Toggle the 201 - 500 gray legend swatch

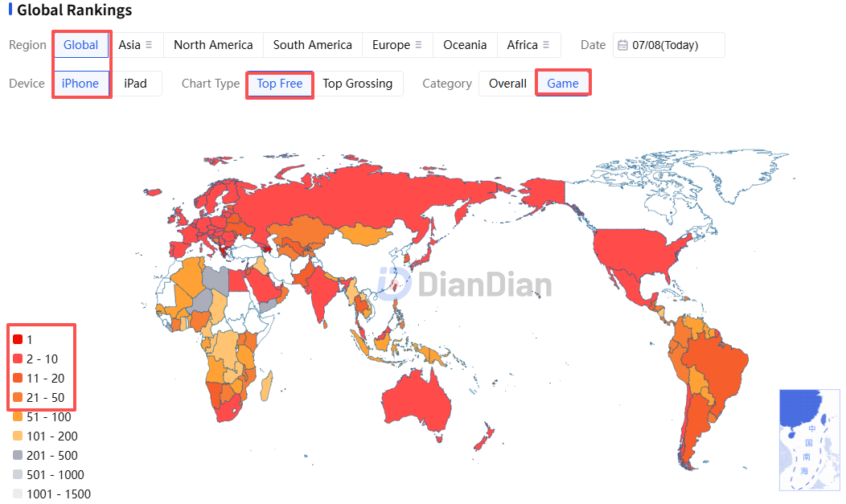click(x=18, y=456)
